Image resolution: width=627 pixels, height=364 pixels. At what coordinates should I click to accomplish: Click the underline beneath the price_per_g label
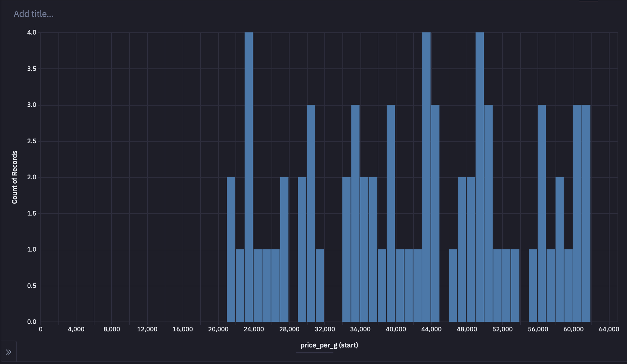click(314, 353)
